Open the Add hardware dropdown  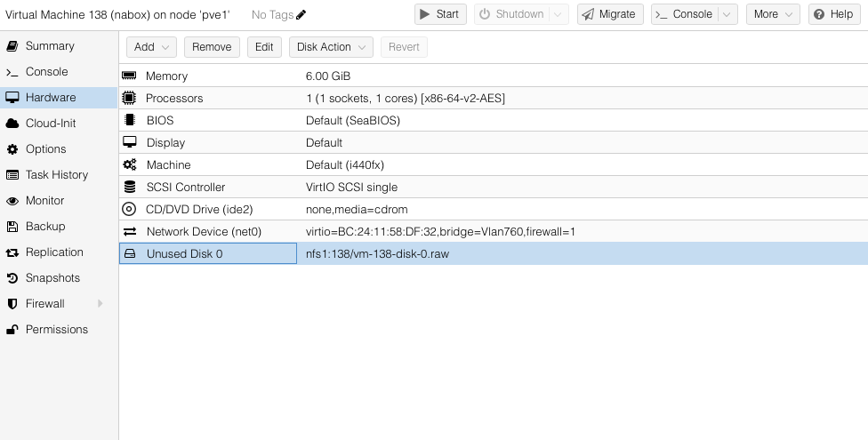pyautogui.click(x=151, y=47)
